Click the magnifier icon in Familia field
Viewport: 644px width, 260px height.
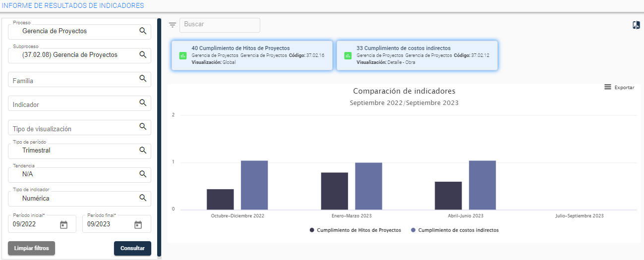(143, 78)
